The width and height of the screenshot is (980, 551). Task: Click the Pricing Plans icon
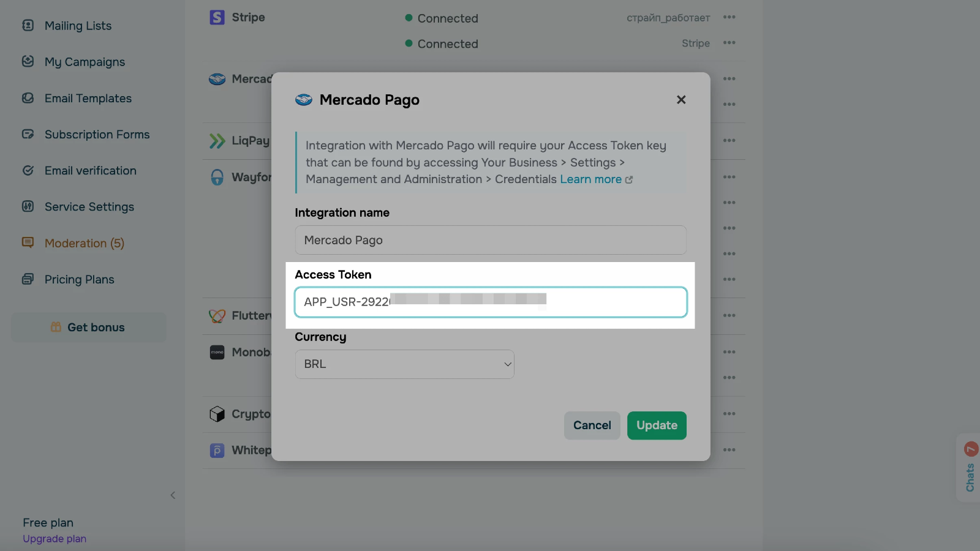click(28, 279)
